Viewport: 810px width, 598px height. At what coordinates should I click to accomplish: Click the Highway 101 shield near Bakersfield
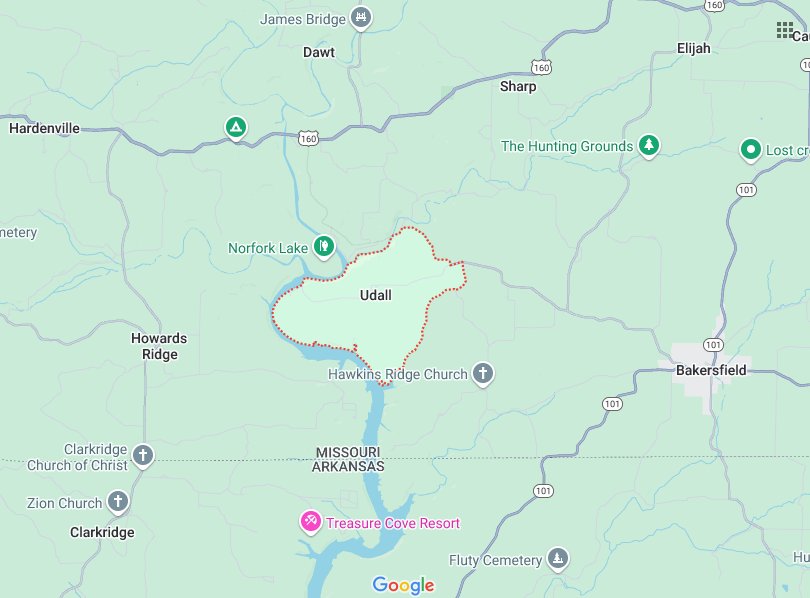click(x=713, y=345)
